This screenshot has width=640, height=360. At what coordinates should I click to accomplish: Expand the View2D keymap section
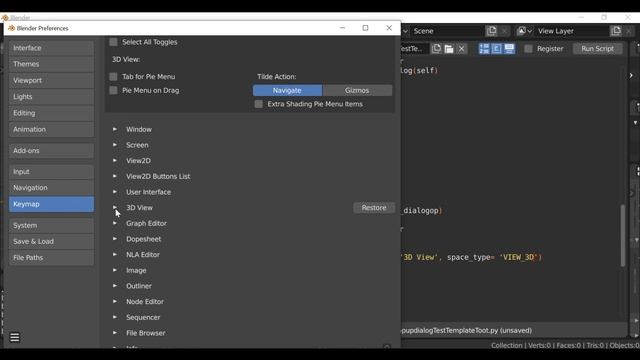tap(115, 161)
